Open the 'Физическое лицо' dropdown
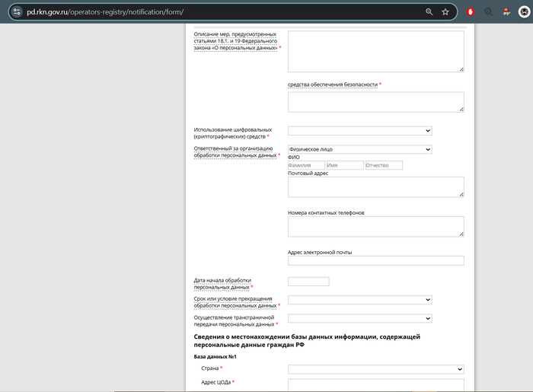Viewport: 533px width, 392px height. [360, 149]
